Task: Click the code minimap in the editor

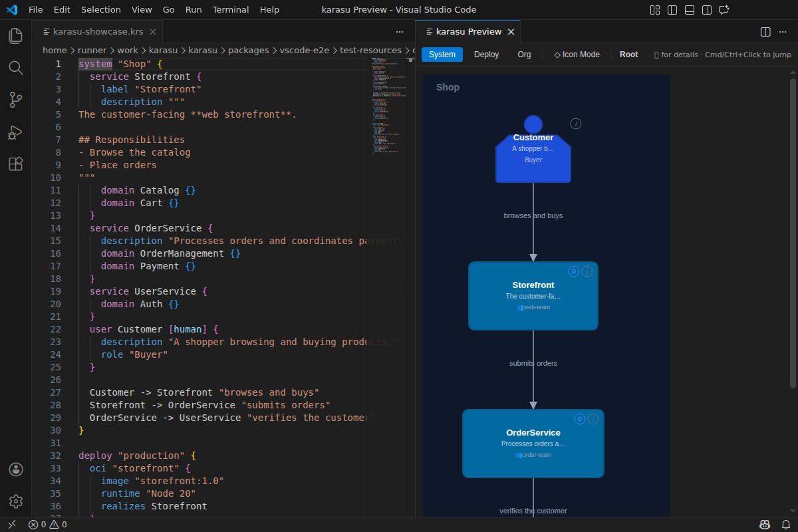Action: point(388,106)
